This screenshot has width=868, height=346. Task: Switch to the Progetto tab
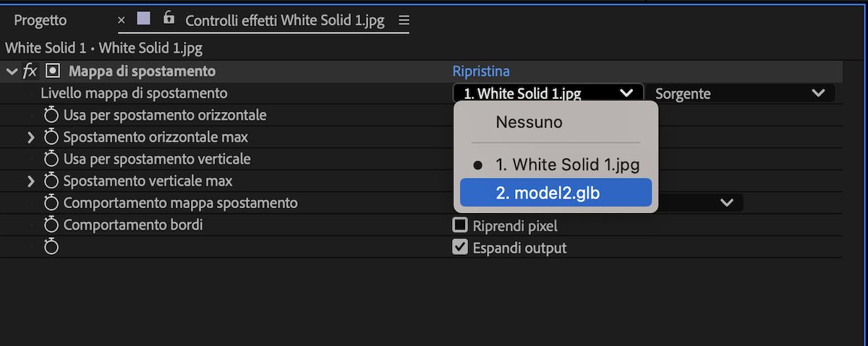[41, 20]
